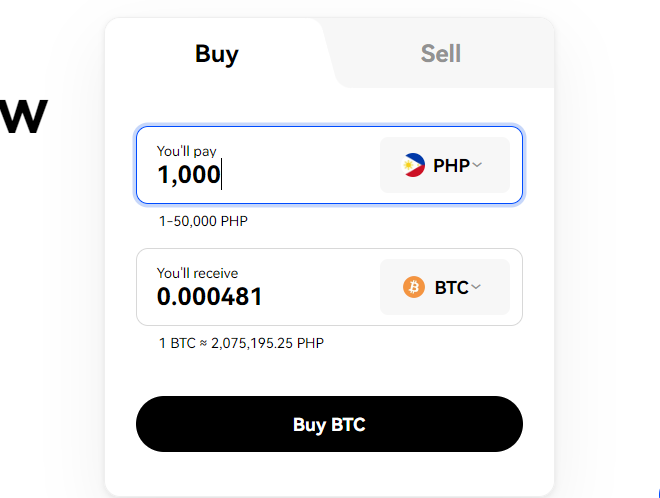Click the Buy BTC button
Image resolution: width=660 pixels, height=498 pixels.
329,424
